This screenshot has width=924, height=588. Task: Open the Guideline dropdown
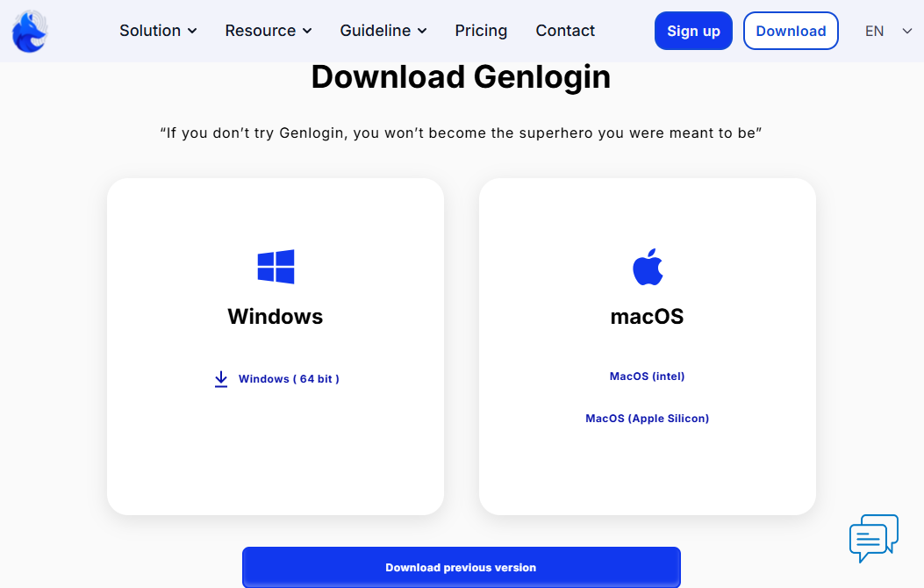point(376,31)
